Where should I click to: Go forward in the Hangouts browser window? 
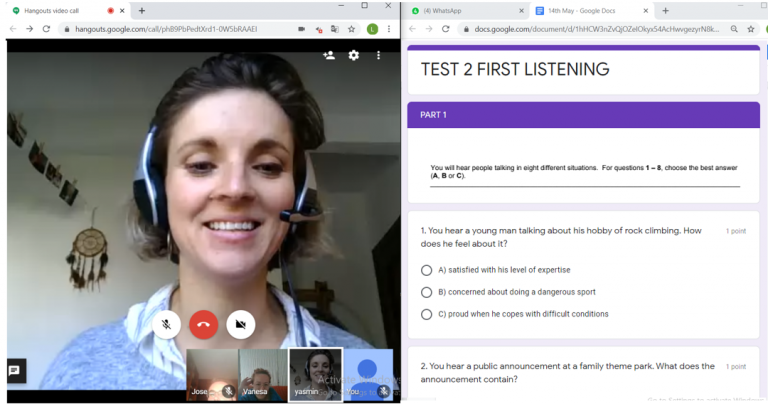point(29,29)
